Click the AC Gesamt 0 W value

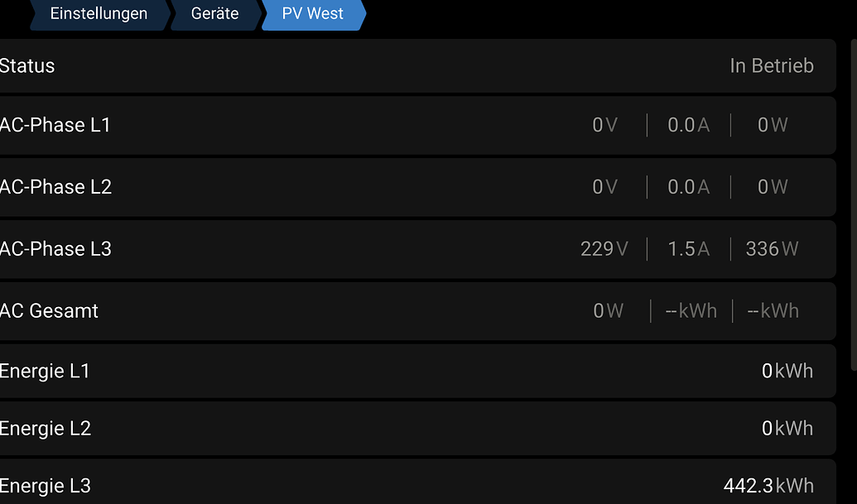[x=608, y=311]
